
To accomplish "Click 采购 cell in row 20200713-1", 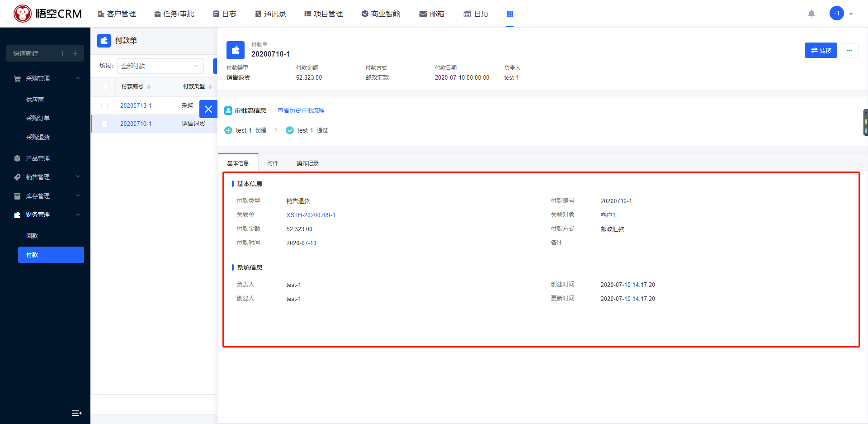I will click(x=187, y=105).
